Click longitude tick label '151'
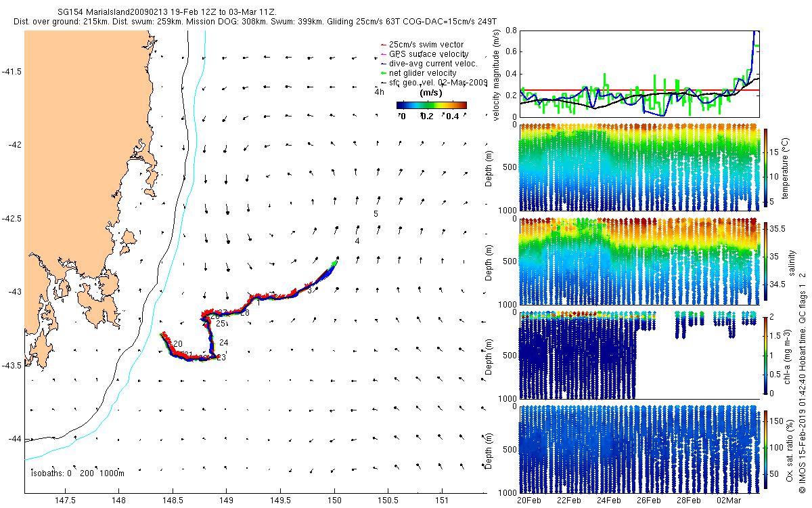 pos(442,500)
